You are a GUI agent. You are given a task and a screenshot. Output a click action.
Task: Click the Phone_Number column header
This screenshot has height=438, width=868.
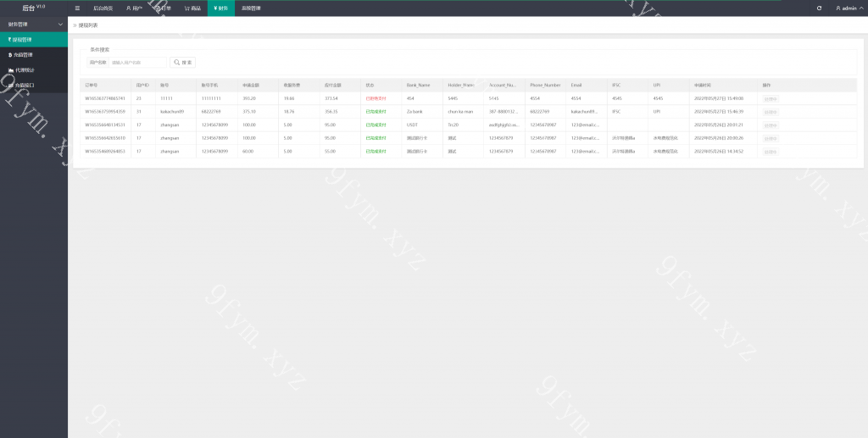[545, 86]
